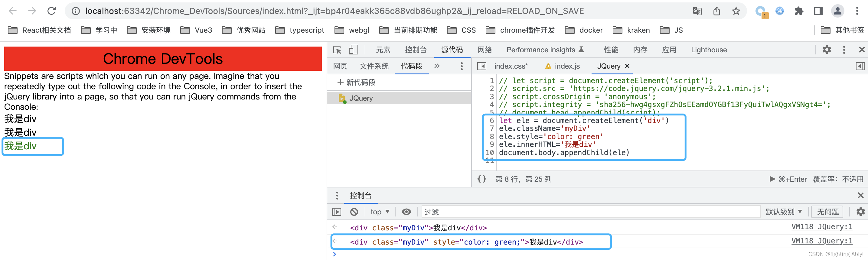868x260 pixels.
Task: Open Chrome three-dot menu
Action: [x=857, y=11]
